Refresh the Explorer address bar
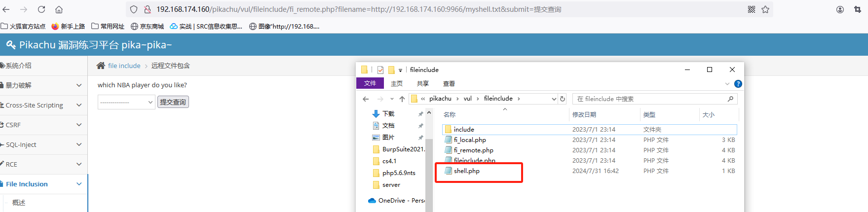Viewport: 868px width, 212px height. 563,99
